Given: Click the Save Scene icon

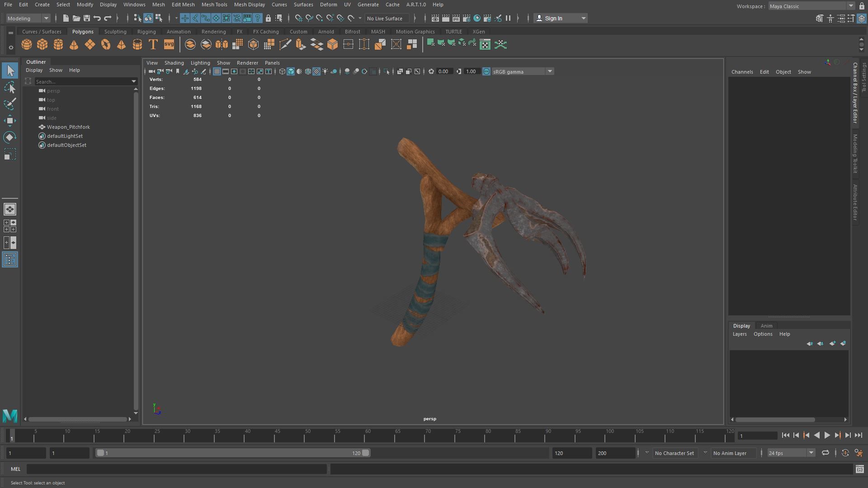Looking at the screenshot, I should pos(86,18).
